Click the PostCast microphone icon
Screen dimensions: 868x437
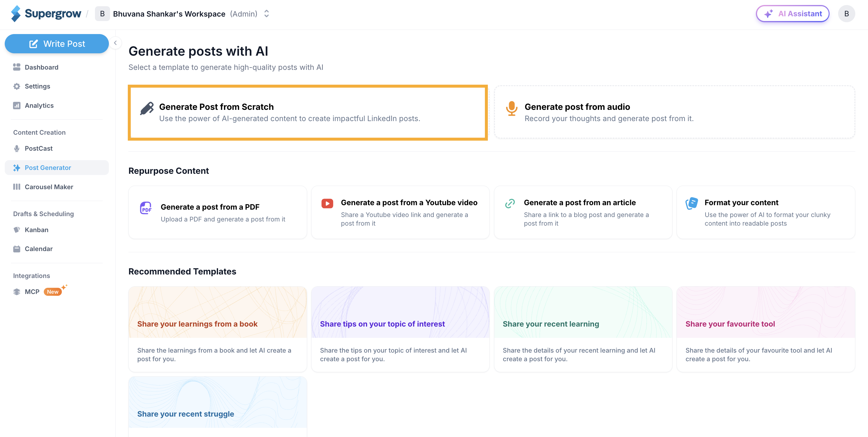click(17, 148)
